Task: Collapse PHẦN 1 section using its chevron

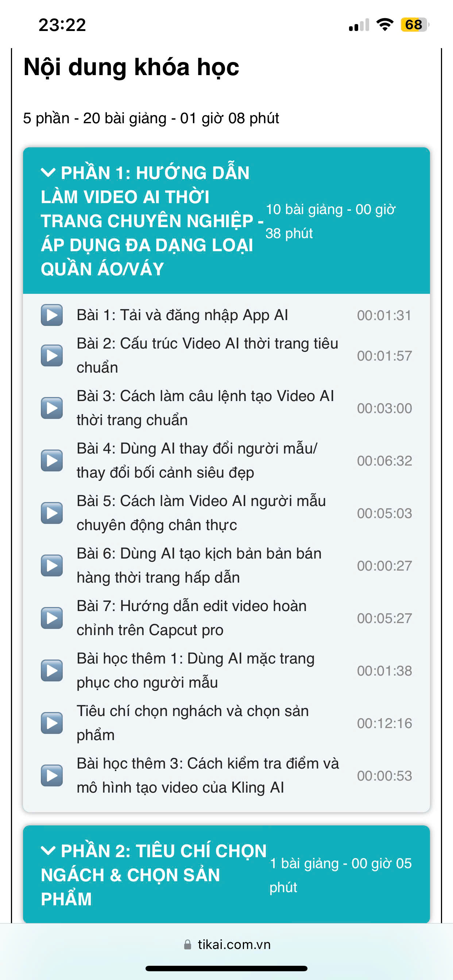Action: pos(48,173)
